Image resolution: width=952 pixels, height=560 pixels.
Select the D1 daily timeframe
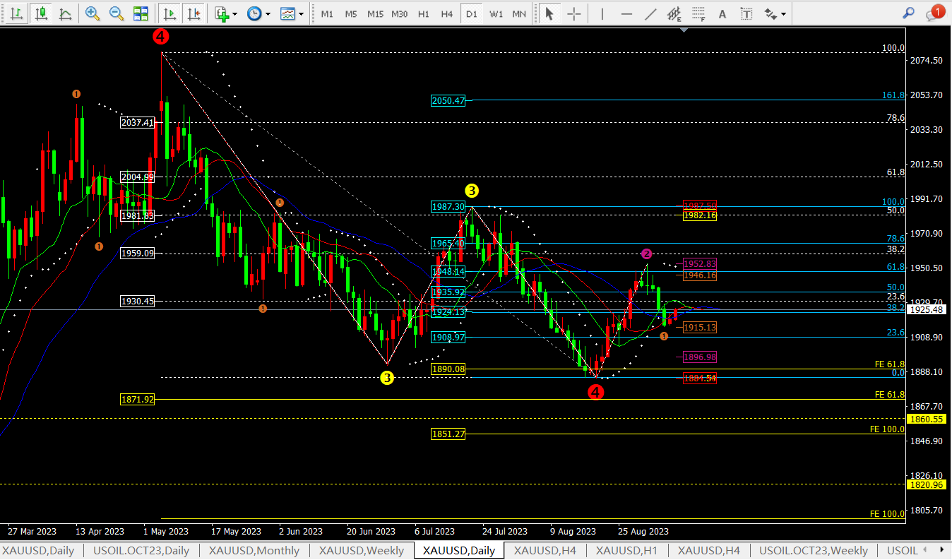coord(471,13)
